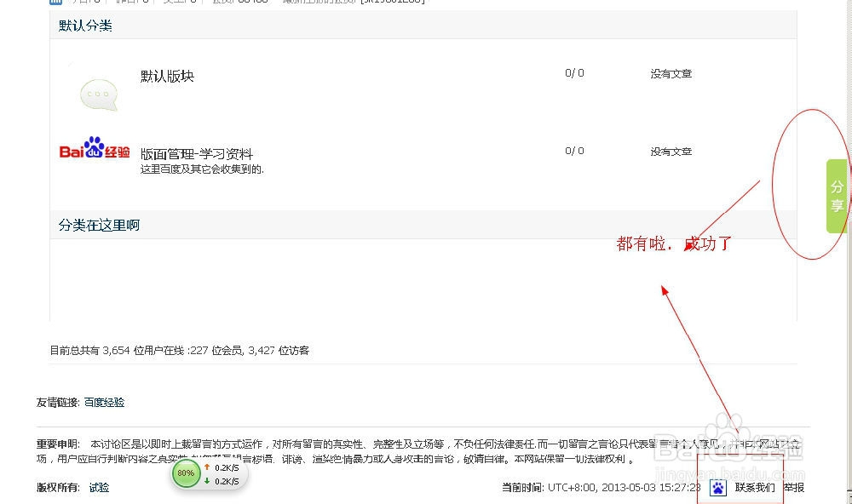Click the 没有文章 status text
This screenshot has height=504, width=852.
(x=671, y=73)
